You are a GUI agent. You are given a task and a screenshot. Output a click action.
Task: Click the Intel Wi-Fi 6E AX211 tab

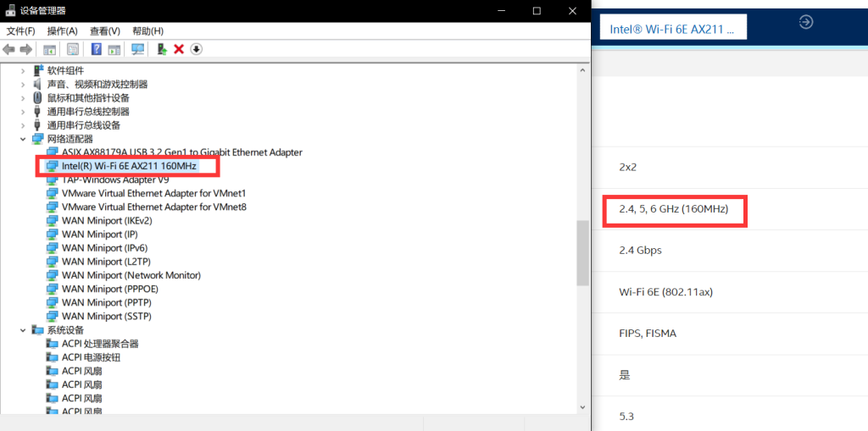[x=672, y=29]
